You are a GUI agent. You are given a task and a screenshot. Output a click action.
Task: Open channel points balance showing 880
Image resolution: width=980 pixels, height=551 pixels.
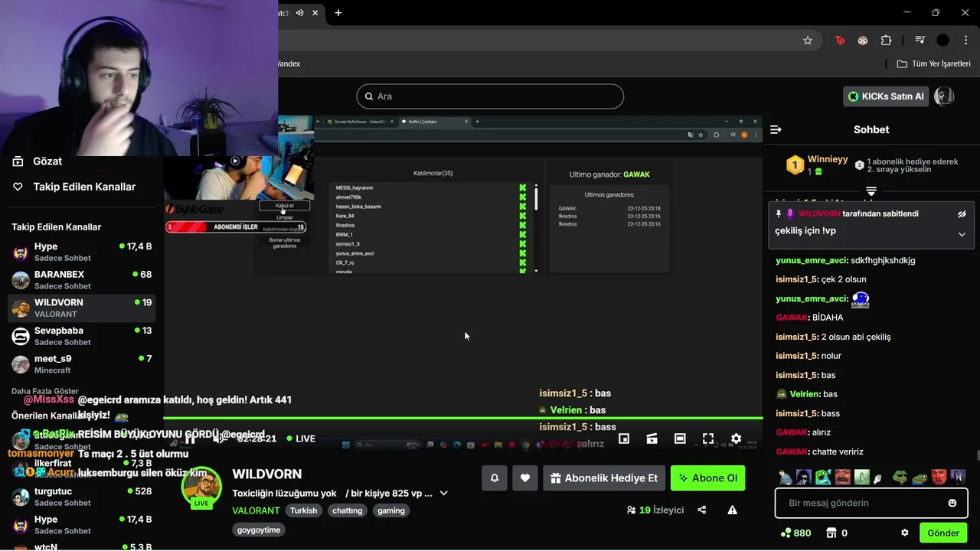795,533
